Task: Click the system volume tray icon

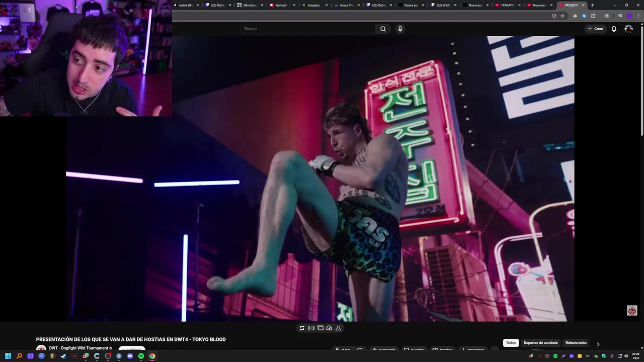Action: coord(626,356)
